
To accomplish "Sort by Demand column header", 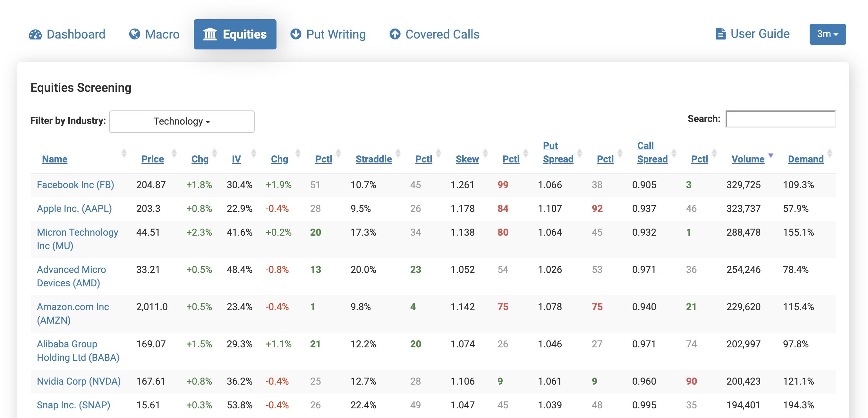I will coord(806,159).
